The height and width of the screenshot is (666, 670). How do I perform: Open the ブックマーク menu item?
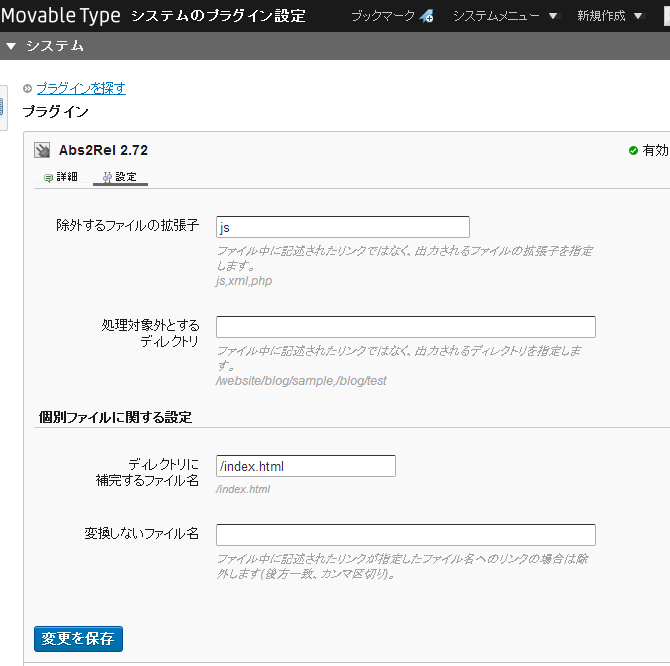[x=392, y=16]
